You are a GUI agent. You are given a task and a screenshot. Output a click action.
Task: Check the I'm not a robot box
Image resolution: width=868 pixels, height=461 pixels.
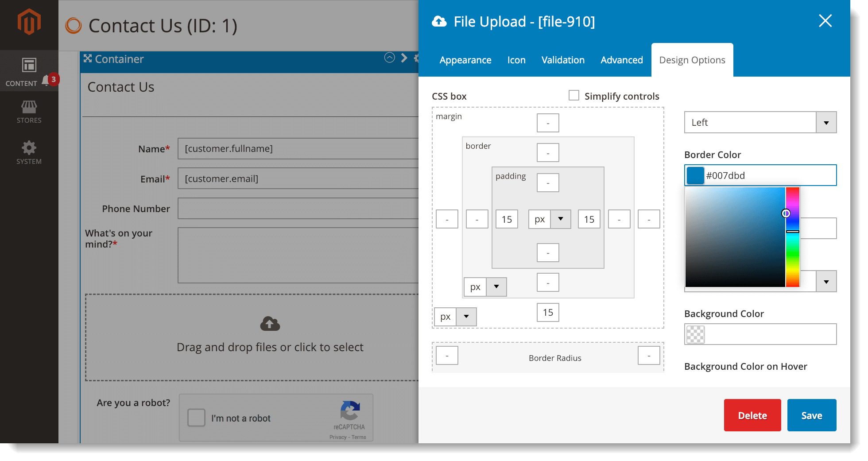(x=196, y=418)
